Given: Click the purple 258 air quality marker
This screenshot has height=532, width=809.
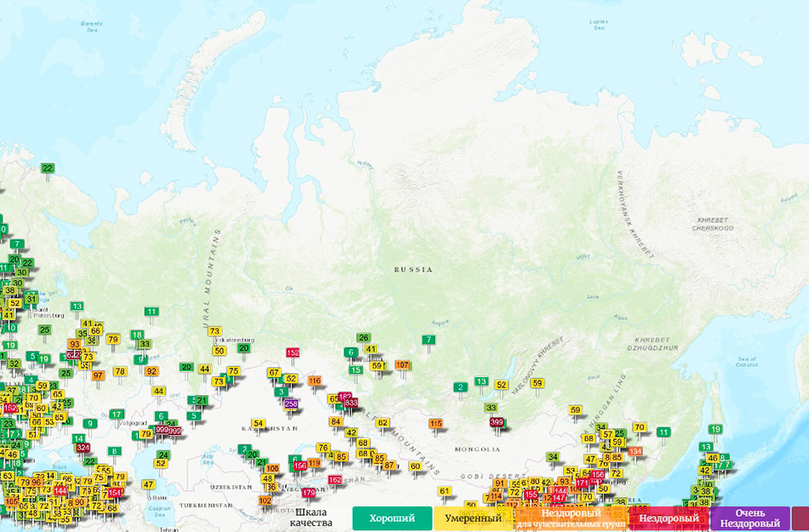Looking at the screenshot, I should tap(291, 404).
